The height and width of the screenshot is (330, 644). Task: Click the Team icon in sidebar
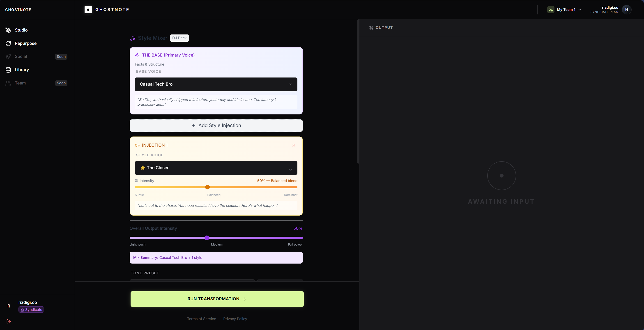pos(8,83)
